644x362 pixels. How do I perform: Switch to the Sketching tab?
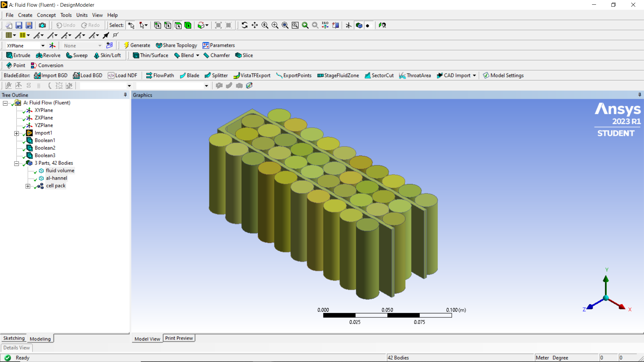(14, 338)
